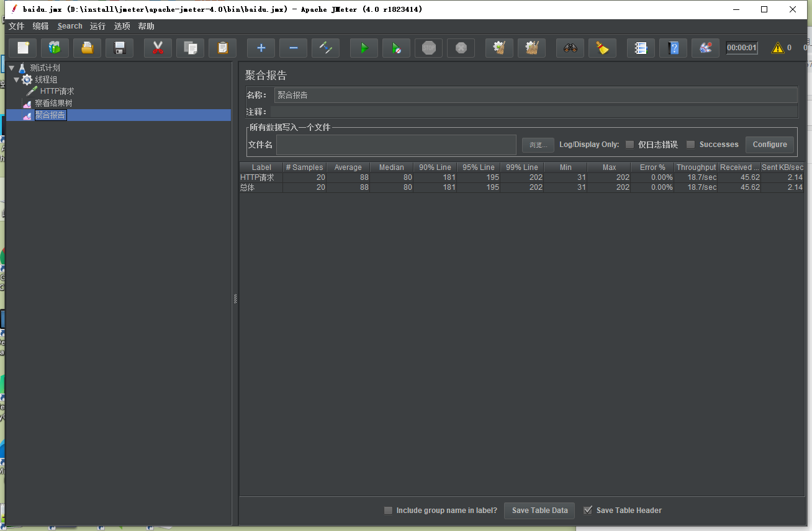Viewport: 812px width, 531px height.
Task: Open the 运行 menu
Action: click(x=97, y=26)
